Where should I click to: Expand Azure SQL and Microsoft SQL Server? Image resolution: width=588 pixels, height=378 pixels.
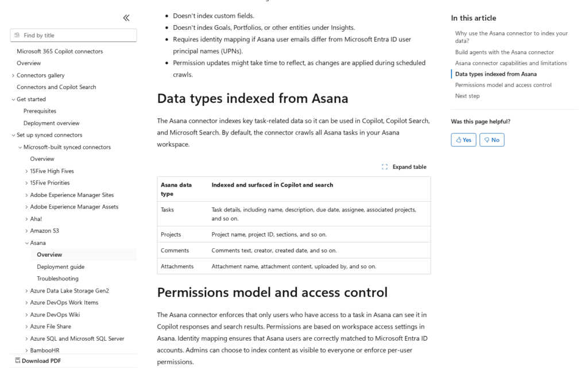[x=26, y=338]
